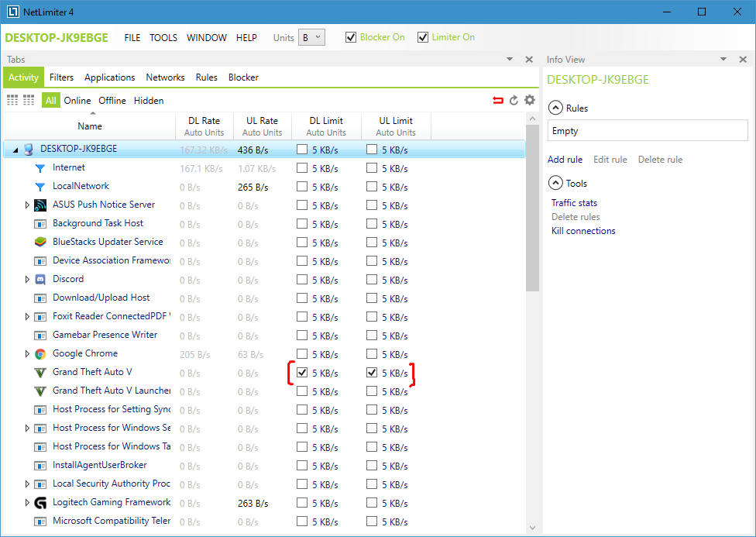Sort by the DL Rate column header
Image resolution: width=756 pixels, height=537 pixels.
point(204,126)
